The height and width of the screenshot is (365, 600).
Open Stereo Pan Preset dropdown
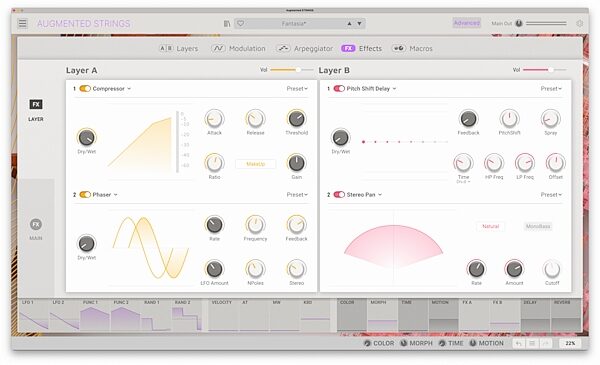[551, 195]
